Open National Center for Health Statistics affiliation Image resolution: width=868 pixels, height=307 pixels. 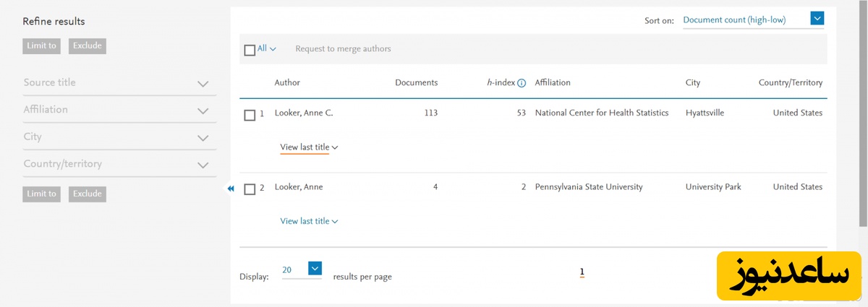[x=601, y=113]
